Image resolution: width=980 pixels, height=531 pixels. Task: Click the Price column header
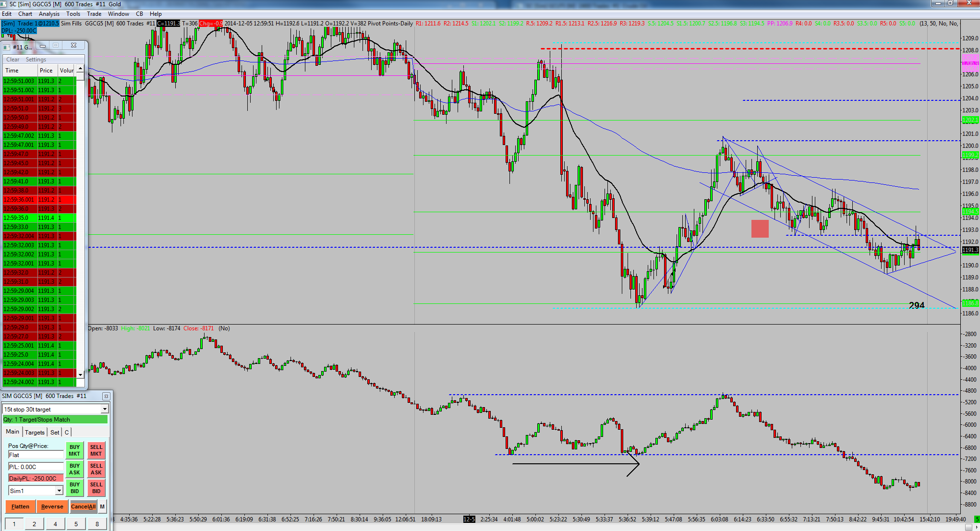click(x=48, y=71)
